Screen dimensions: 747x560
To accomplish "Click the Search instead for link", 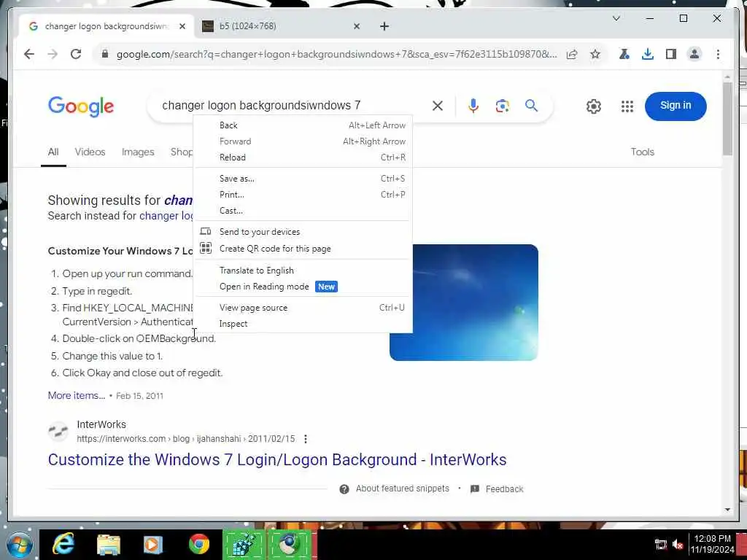I will tap(166, 216).
